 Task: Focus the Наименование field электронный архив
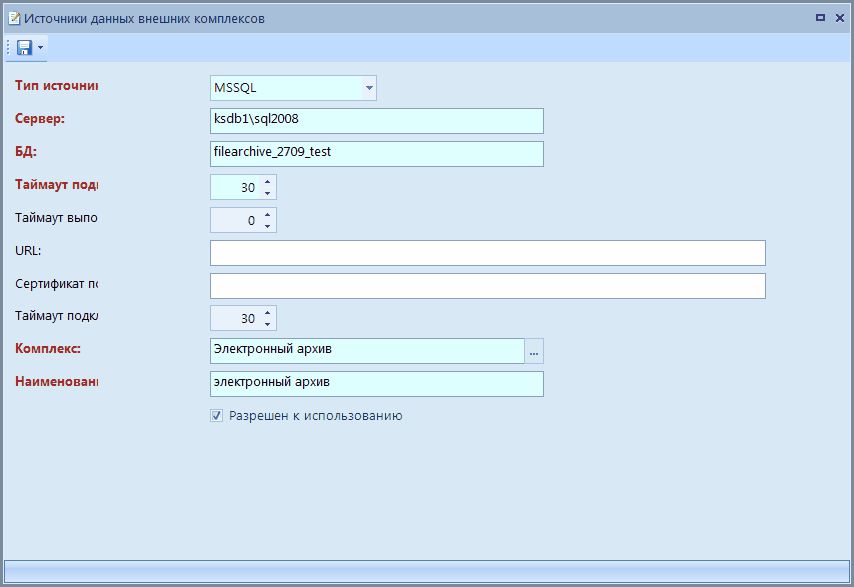click(376, 384)
